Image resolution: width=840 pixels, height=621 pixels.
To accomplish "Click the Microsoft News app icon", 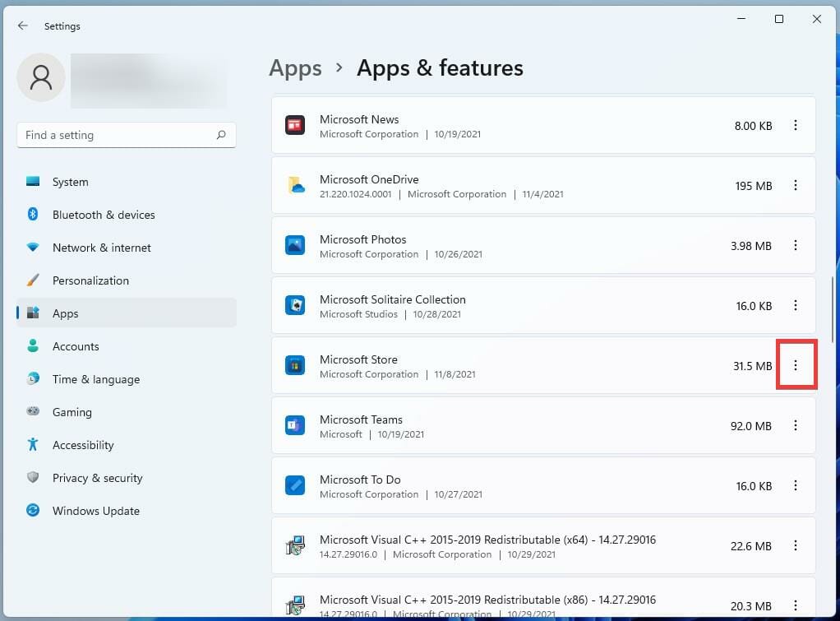I will (295, 125).
